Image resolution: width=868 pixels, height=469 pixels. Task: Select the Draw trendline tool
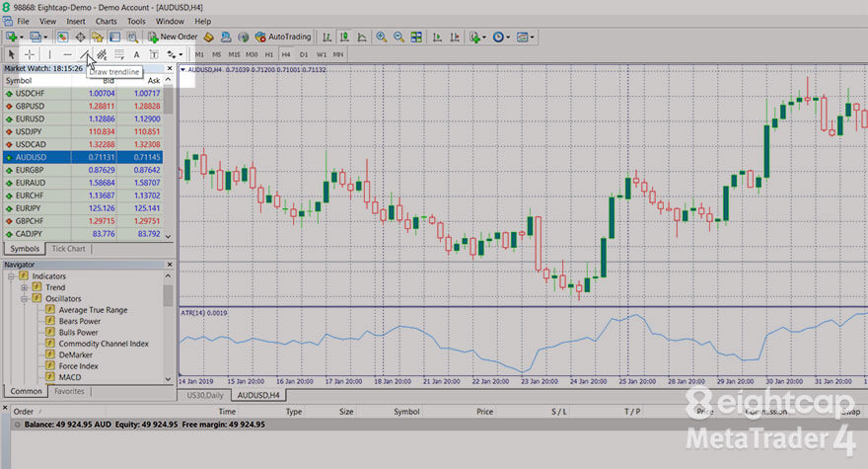[85, 54]
